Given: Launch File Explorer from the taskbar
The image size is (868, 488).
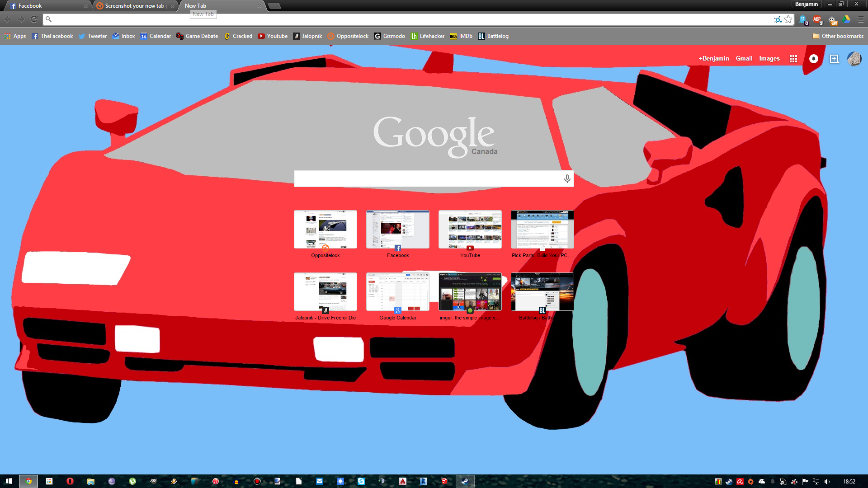Looking at the screenshot, I should pos(91,481).
